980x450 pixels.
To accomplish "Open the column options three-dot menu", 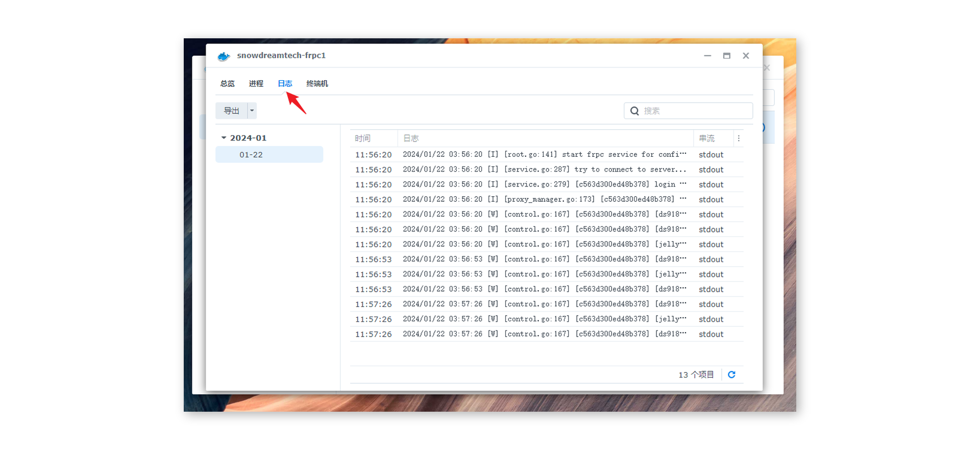I will tap(739, 138).
